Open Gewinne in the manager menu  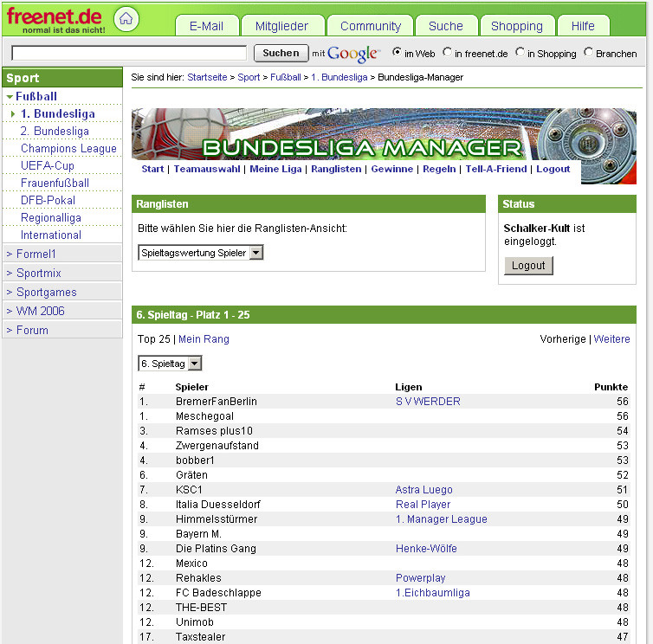[391, 169]
